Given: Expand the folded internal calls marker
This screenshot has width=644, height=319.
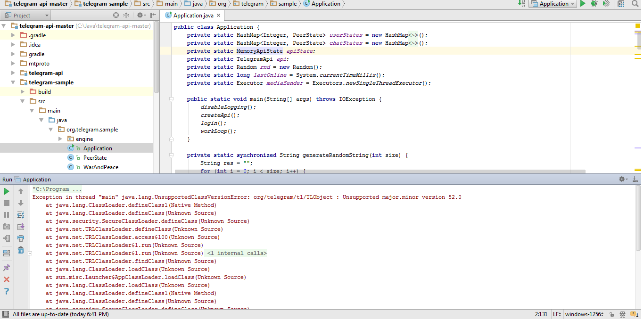Looking at the screenshot, I should tap(30, 254).
